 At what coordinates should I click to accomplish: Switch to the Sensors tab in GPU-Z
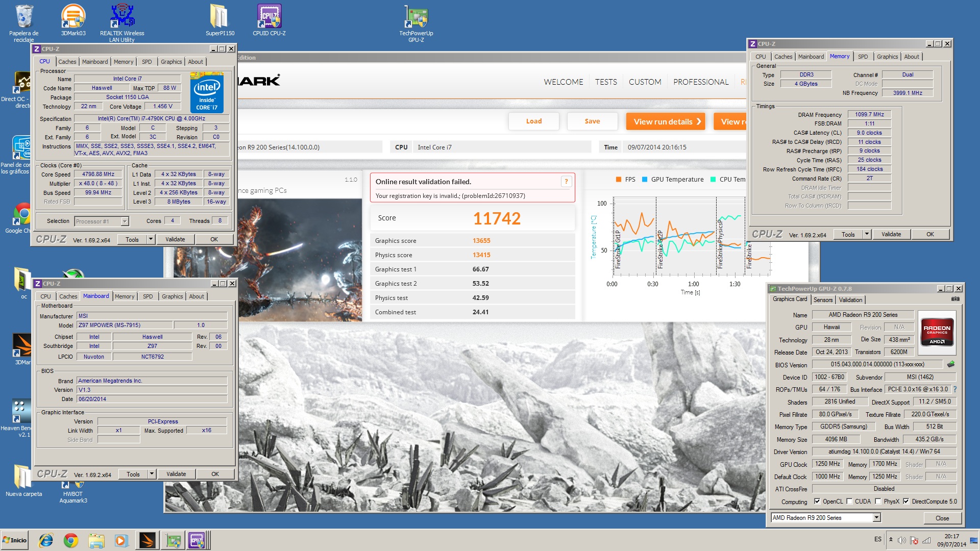click(823, 300)
